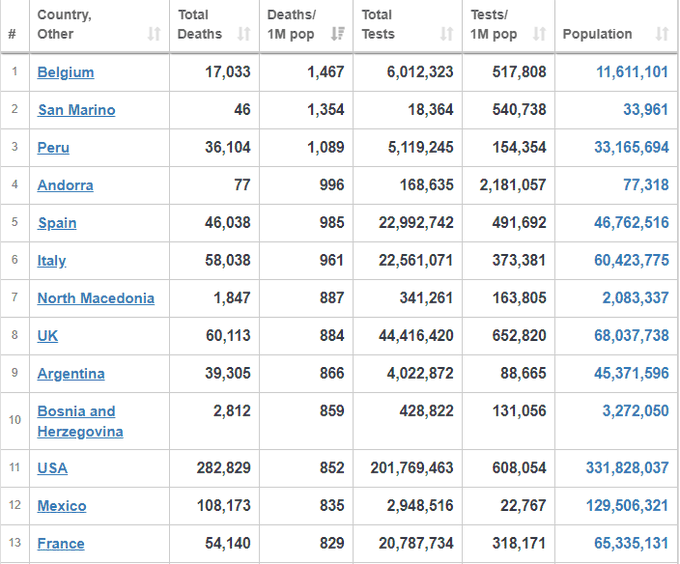
Task: Select Andorra tests per million 2,181,057
Action: [x=513, y=185]
